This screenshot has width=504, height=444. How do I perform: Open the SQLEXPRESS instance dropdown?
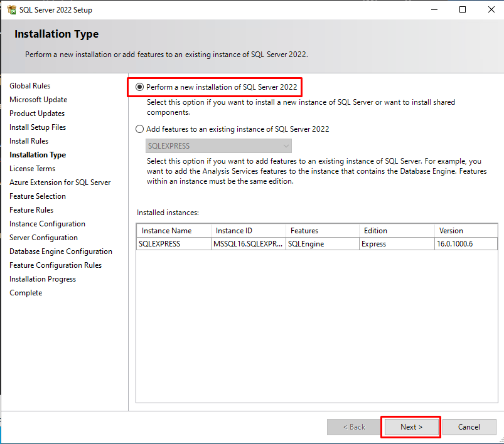[x=214, y=145]
